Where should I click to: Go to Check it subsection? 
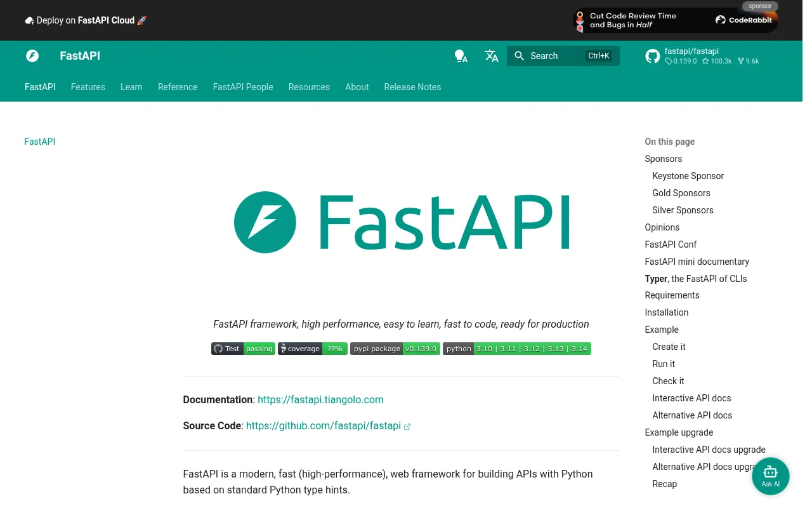coord(669,381)
